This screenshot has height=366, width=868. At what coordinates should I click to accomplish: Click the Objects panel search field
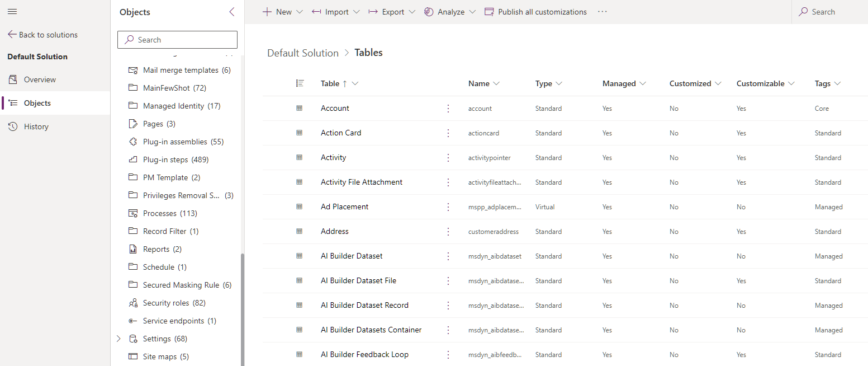(177, 40)
